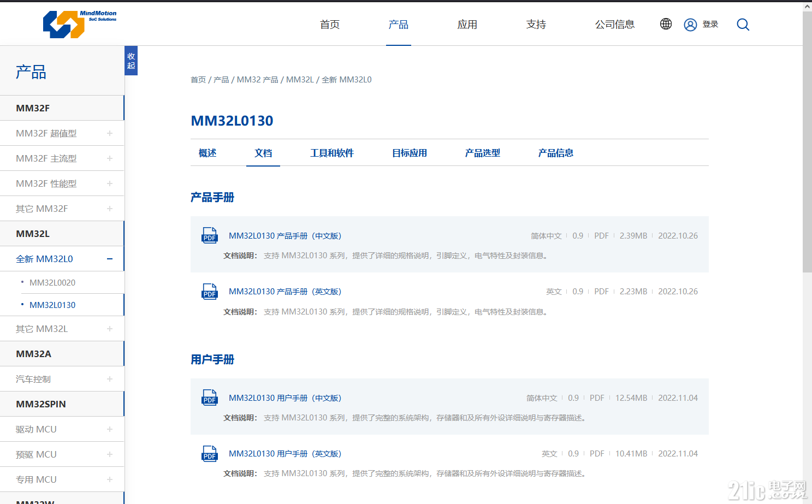812x504 pixels.
Task: Open 产品 in top navigation
Action: [x=399, y=25]
